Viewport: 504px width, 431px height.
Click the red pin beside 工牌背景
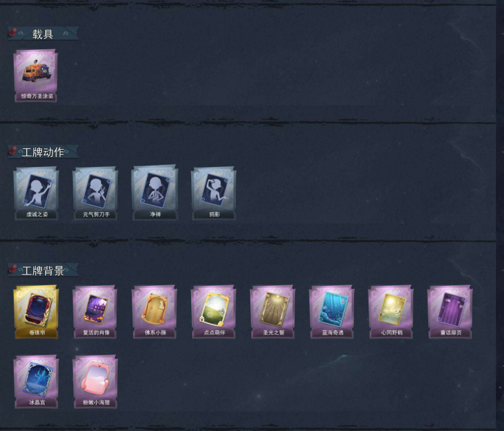point(12,269)
